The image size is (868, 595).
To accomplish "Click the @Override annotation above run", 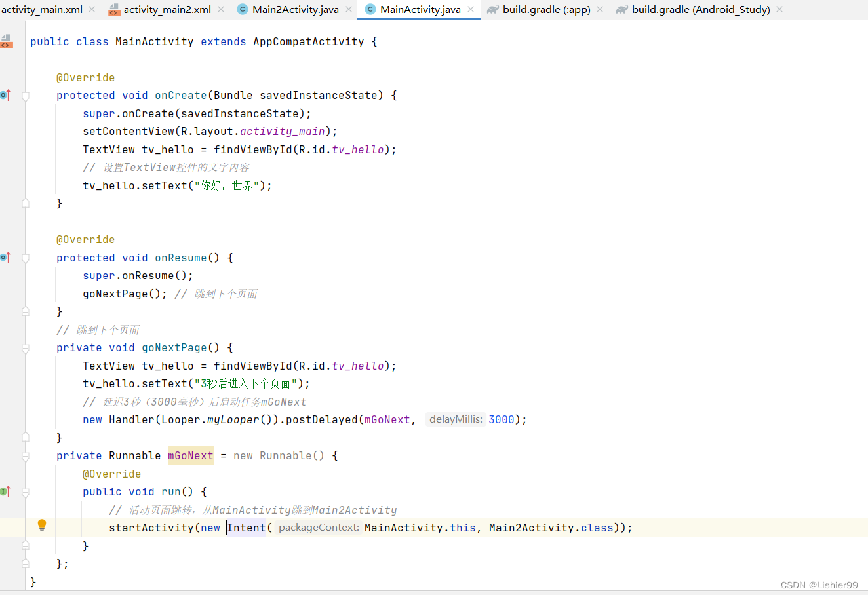I will [x=111, y=474].
